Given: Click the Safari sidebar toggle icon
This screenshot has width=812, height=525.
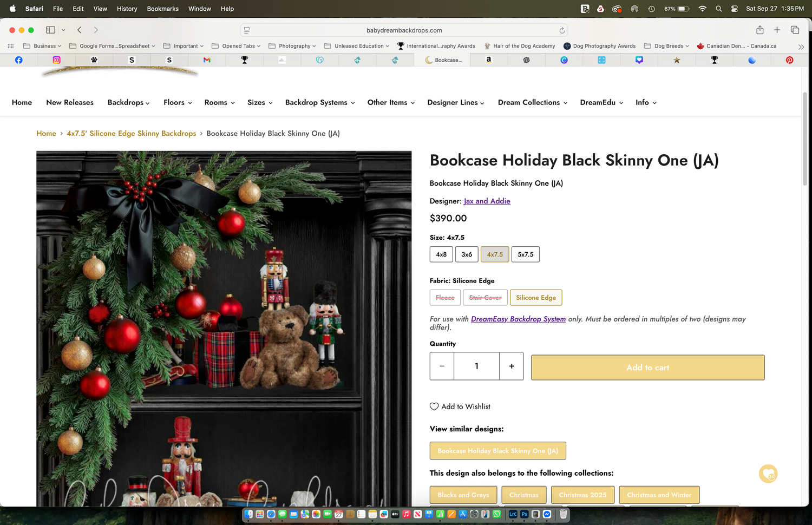Looking at the screenshot, I should pyautogui.click(x=50, y=30).
